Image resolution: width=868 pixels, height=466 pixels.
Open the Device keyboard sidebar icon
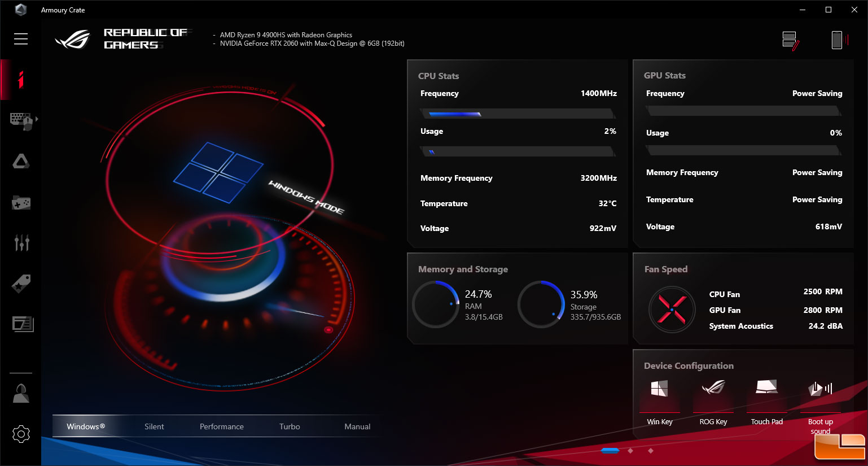pyautogui.click(x=21, y=120)
